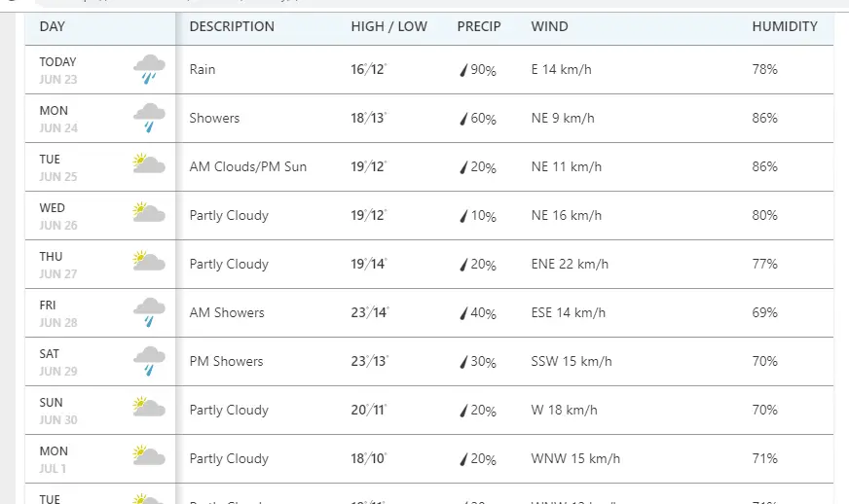Select the PRECIP column header
Image resolution: width=849 pixels, height=504 pixels.
point(479,26)
